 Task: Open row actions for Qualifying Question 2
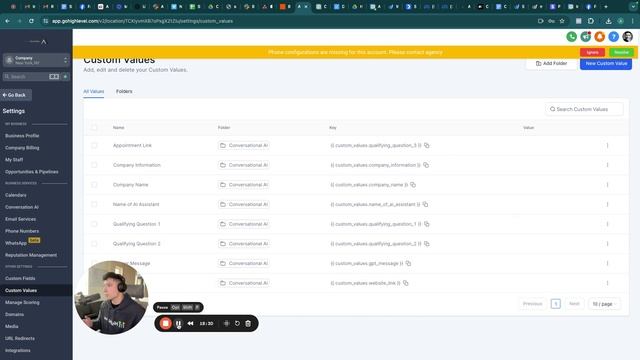607,244
